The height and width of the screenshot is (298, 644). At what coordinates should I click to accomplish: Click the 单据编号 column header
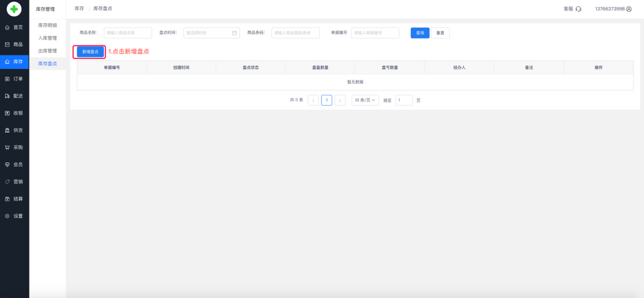point(112,68)
